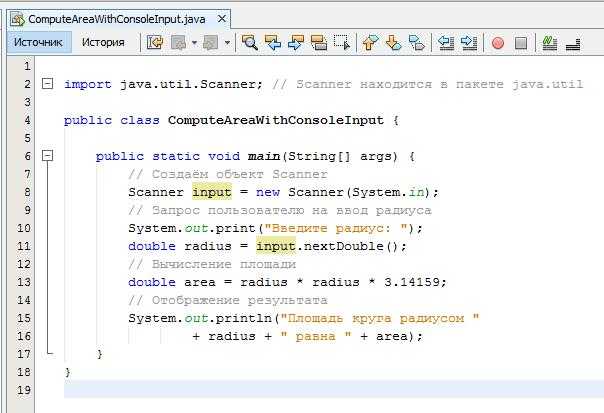This screenshot has height=413, width=604.
Task: Shift the line left icon
Action: tap(446, 42)
